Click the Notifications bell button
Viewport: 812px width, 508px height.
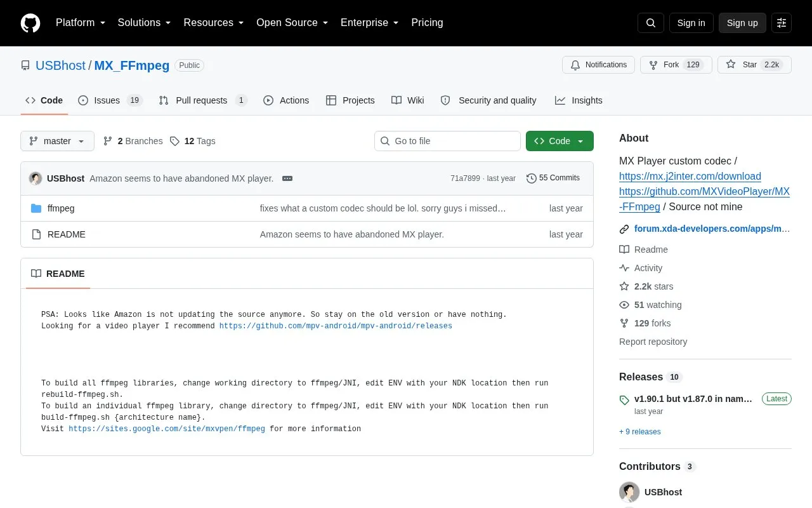point(598,65)
